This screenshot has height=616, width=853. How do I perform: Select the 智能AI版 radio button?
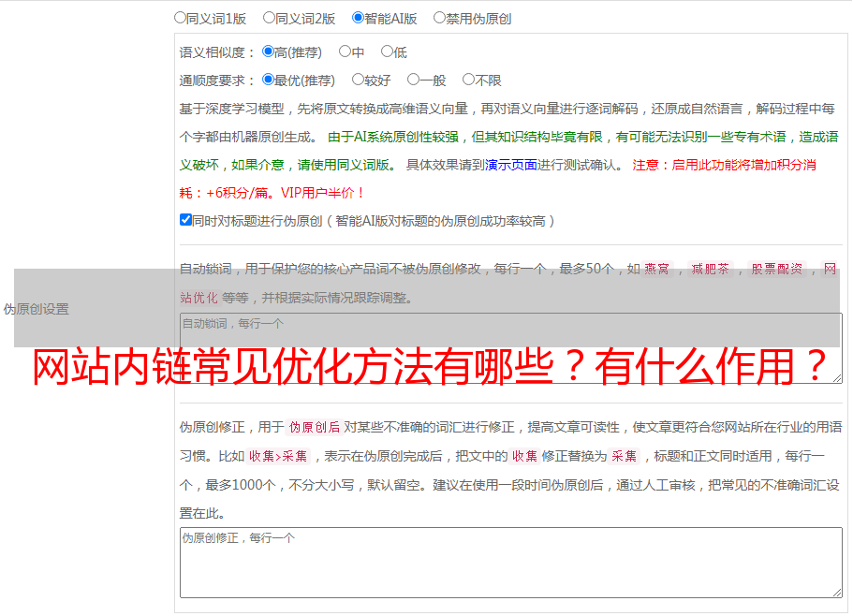[358, 17]
